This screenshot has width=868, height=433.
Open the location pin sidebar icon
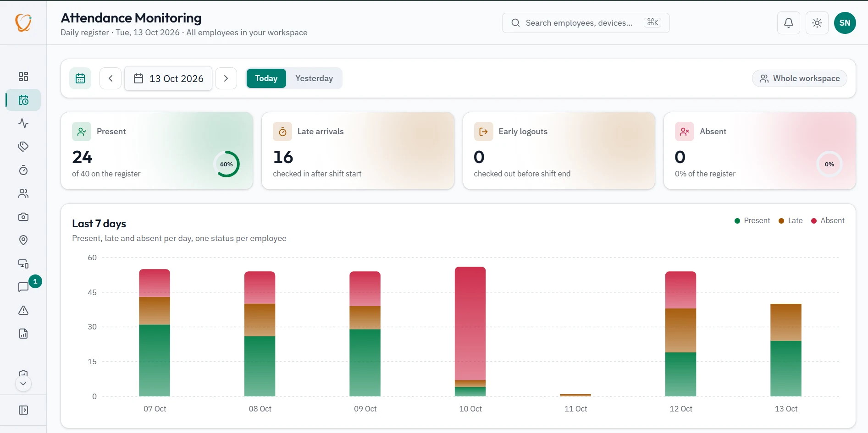pos(23,240)
